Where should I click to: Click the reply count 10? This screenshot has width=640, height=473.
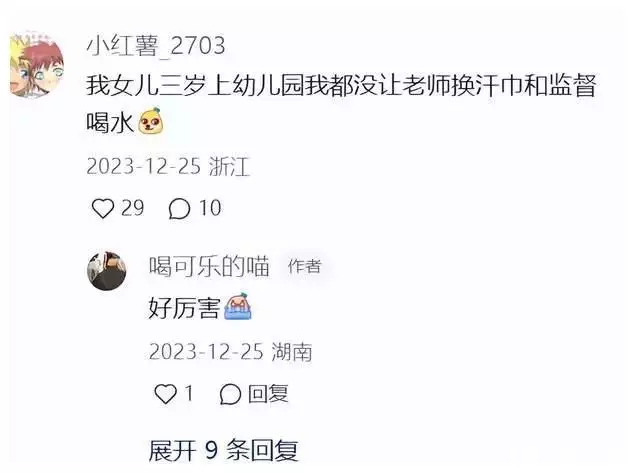[210, 208]
